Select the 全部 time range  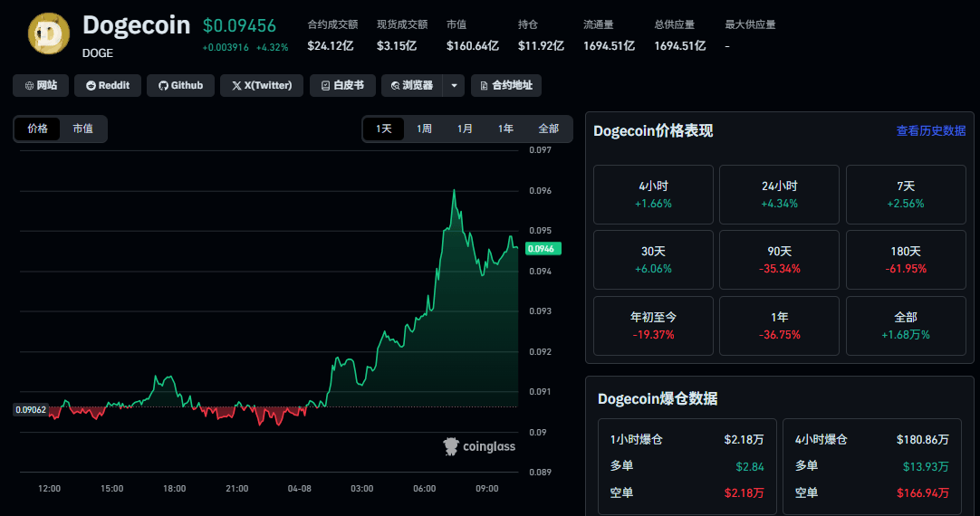[x=548, y=129]
